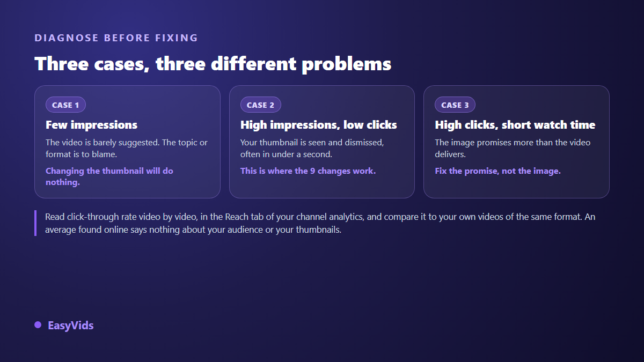The height and width of the screenshot is (362, 644).
Task: Click the purple dot beside EasyVids
Action: tap(38, 325)
